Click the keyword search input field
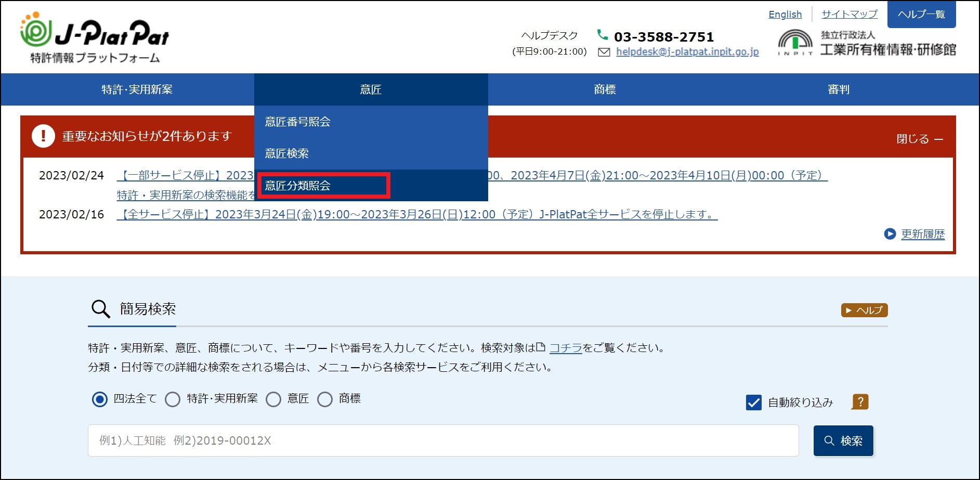Viewport: 980px width, 480px height. (443, 440)
